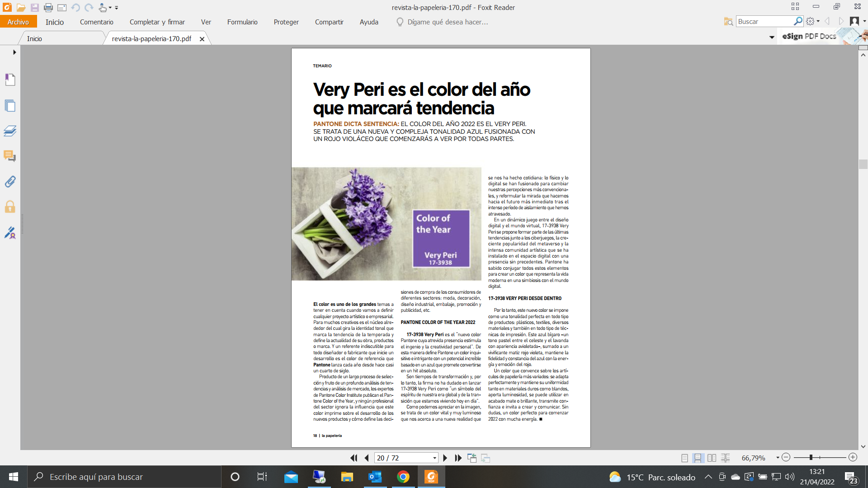Open the Windows Start menu

point(14,477)
